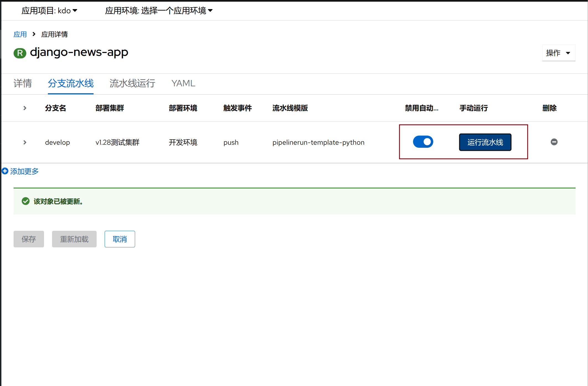Click the green success checkmark icon

click(x=26, y=201)
